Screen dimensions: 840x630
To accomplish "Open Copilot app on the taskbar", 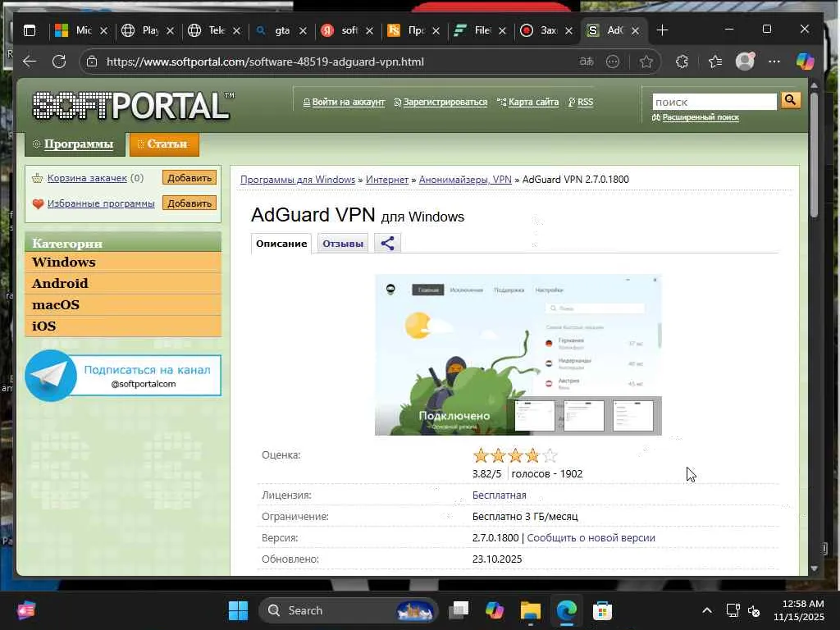I will tap(494, 610).
